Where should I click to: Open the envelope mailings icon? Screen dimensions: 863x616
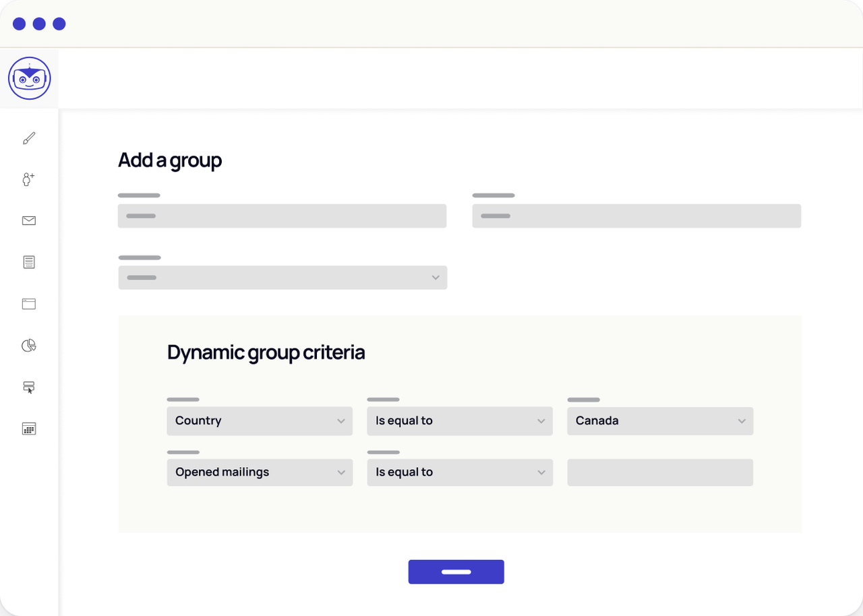pyautogui.click(x=29, y=220)
